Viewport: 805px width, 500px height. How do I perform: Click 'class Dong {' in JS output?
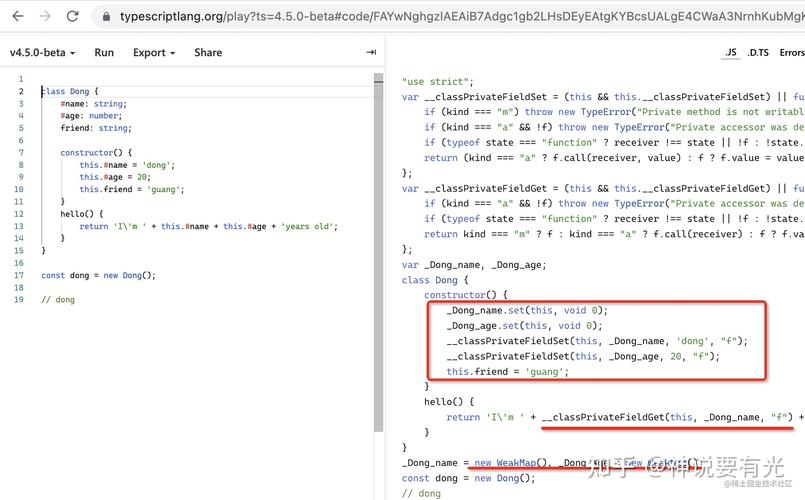pos(435,280)
